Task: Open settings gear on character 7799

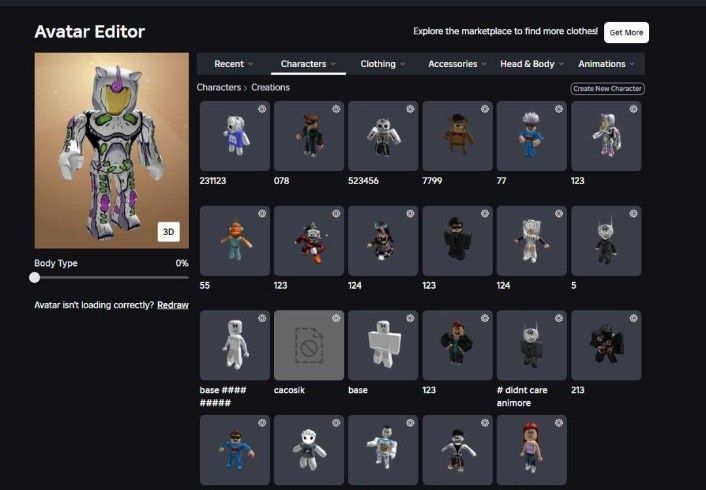Action: pyautogui.click(x=484, y=109)
